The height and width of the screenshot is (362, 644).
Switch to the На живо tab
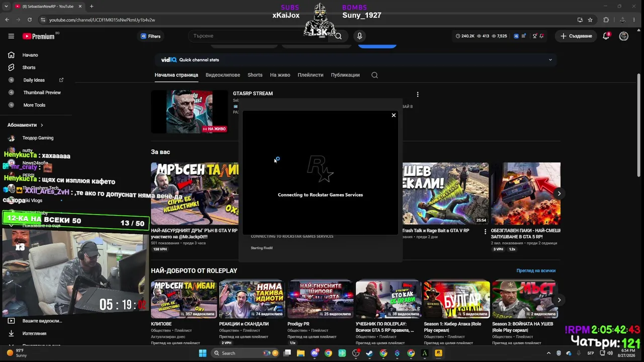(x=280, y=75)
